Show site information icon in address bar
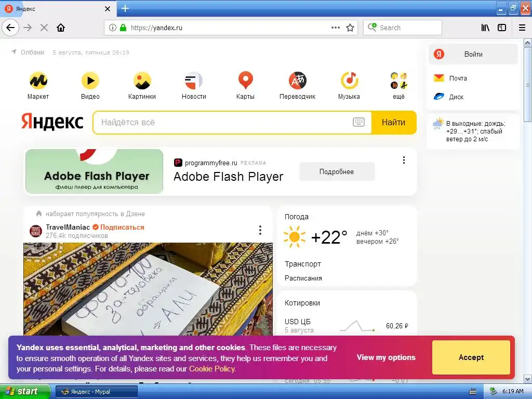 113,28
